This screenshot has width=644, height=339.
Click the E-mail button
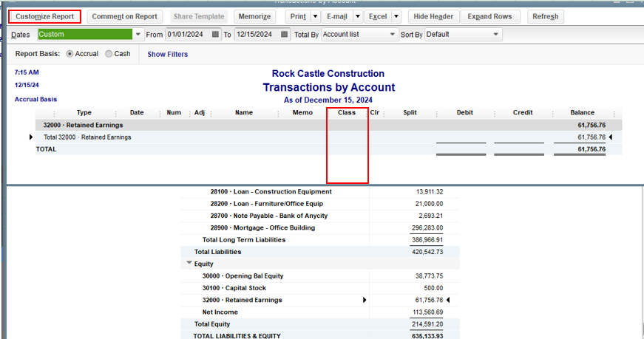[x=337, y=16]
